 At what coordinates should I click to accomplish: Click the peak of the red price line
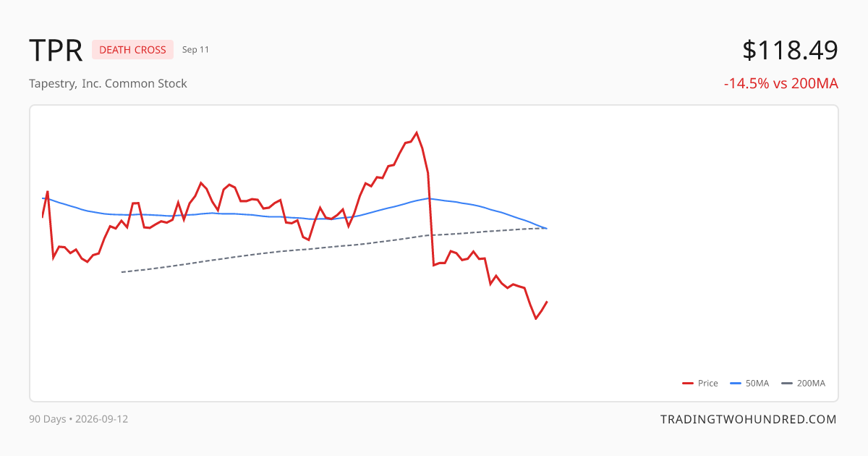pyautogui.click(x=417, y=132)
